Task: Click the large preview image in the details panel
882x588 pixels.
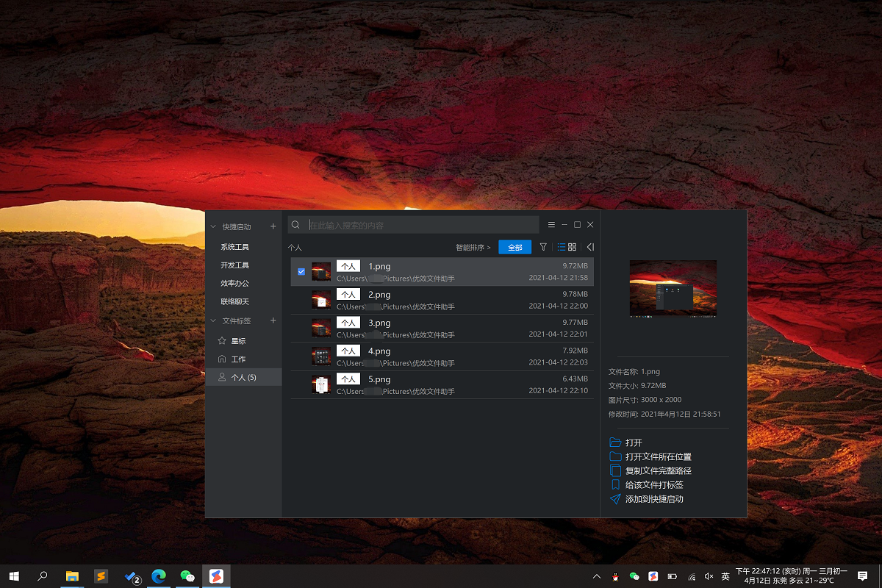Action: 673,289
